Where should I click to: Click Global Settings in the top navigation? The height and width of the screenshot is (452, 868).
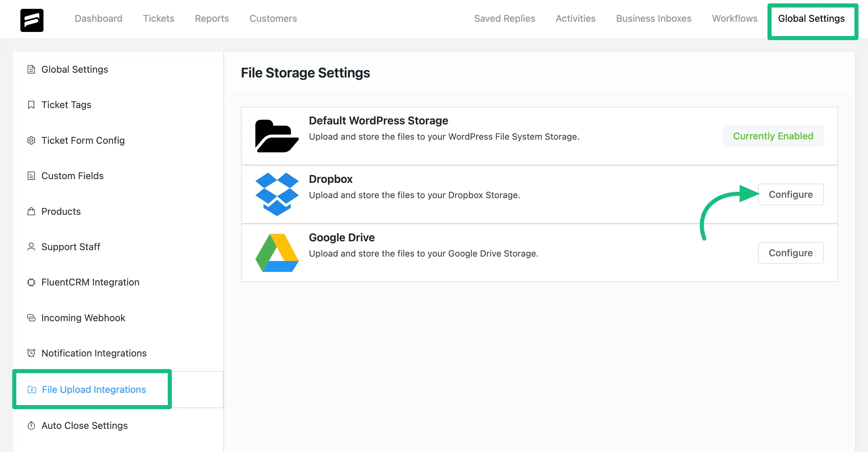[811, 18]
